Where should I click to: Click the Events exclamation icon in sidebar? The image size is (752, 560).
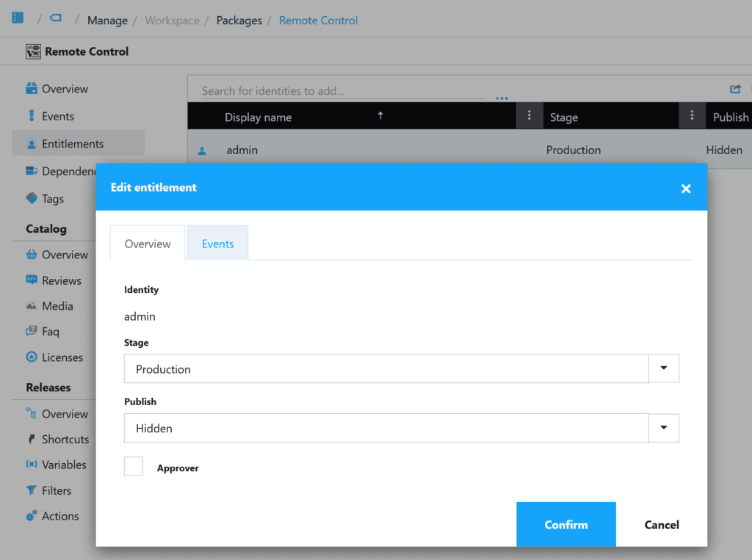coord(32,116)
